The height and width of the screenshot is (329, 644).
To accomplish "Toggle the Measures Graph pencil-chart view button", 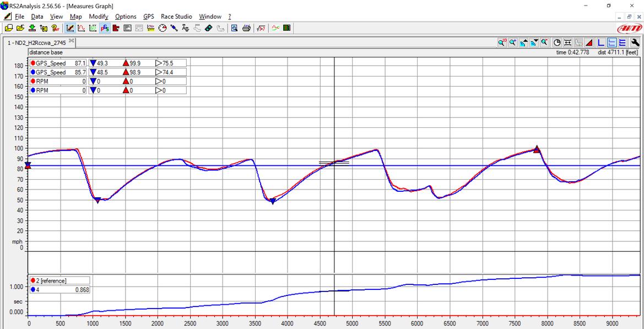I will pos(71,28).
